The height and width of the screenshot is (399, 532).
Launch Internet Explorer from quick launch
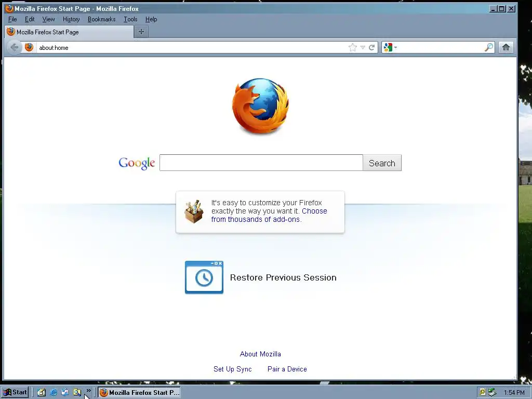pos(54,393)
